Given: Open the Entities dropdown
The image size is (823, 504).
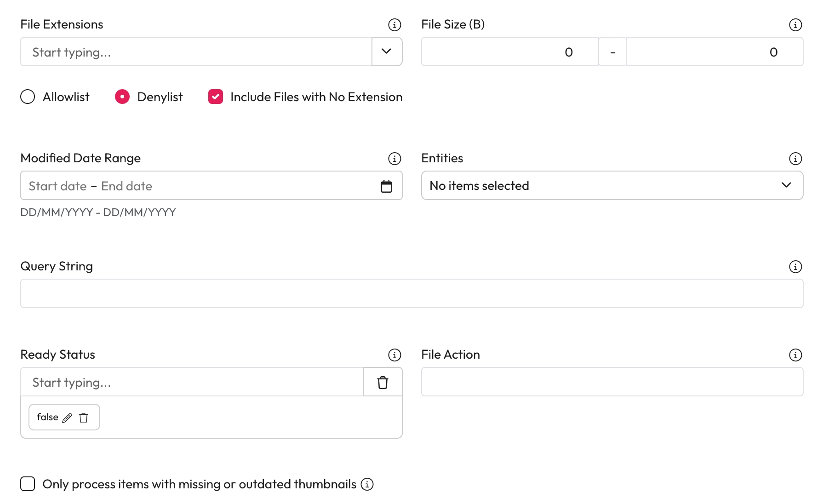Looking at the screenshot, I should [x=612, y=186].
